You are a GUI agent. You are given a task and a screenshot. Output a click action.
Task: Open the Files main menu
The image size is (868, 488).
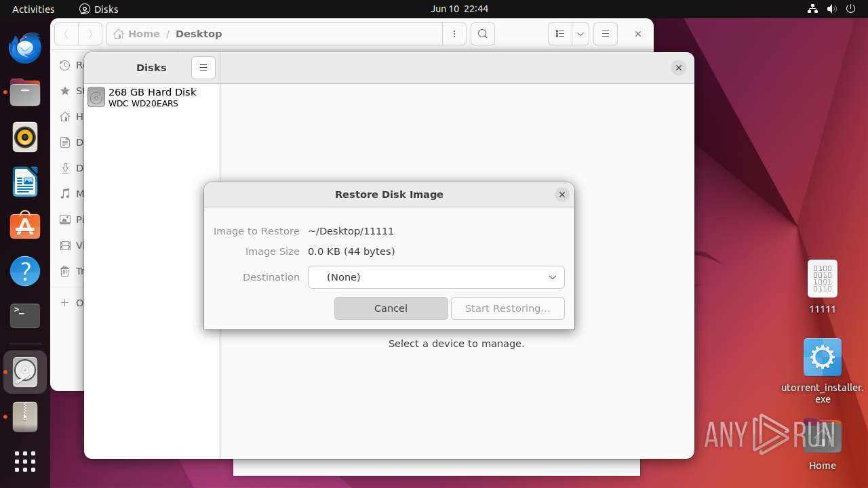pos(605,34)
